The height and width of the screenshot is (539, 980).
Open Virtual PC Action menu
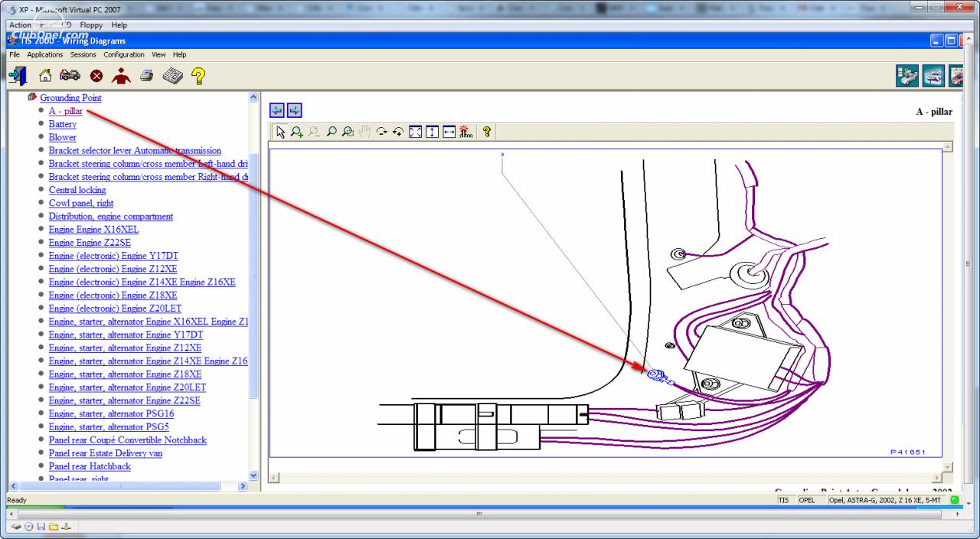pyautogui.click(x=20, y=25)
